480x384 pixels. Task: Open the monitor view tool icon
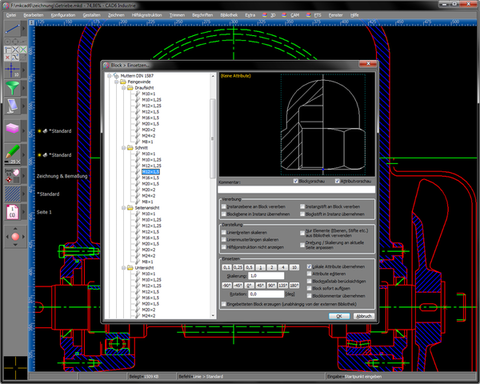tap(12, 106)
